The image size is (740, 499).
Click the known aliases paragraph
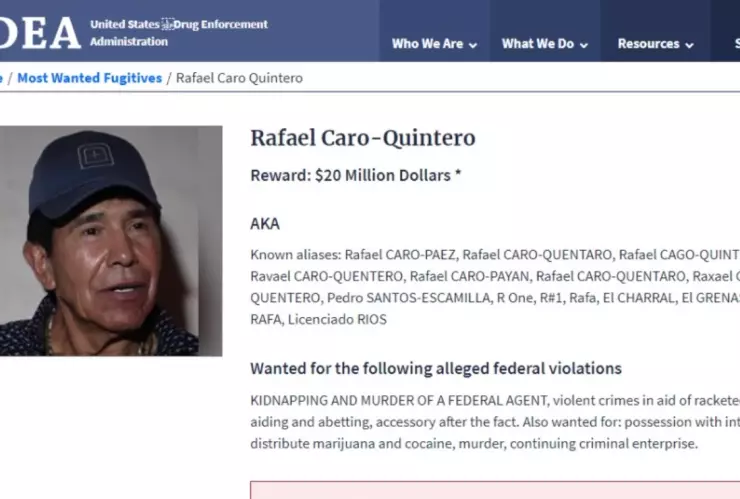coord(495,287)
